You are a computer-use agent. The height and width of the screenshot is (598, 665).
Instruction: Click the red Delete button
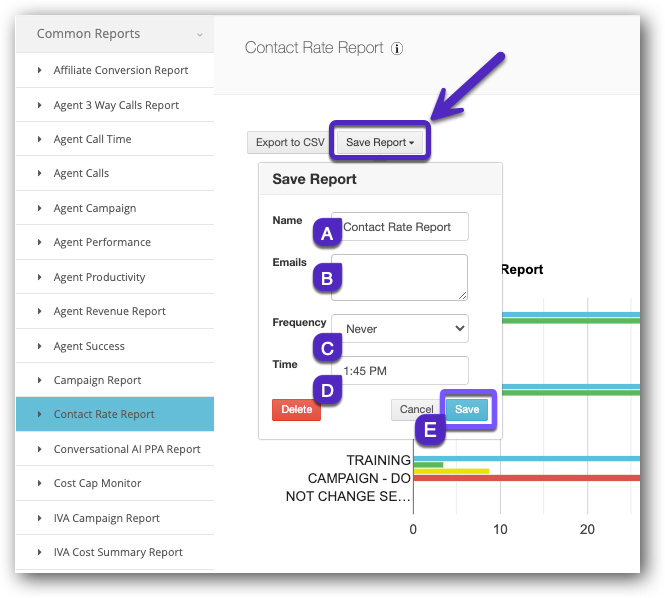pyautogui.click(x=296, y=410)
